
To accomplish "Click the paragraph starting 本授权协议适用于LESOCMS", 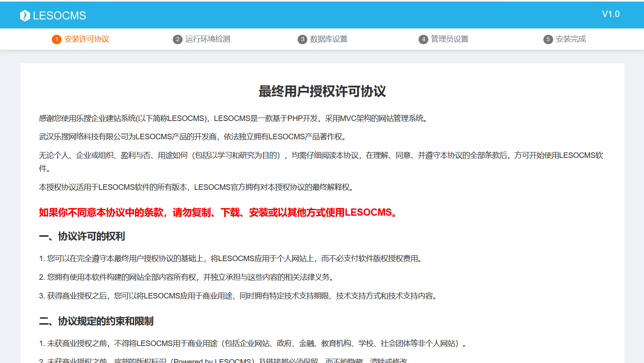I will [197, 187].
